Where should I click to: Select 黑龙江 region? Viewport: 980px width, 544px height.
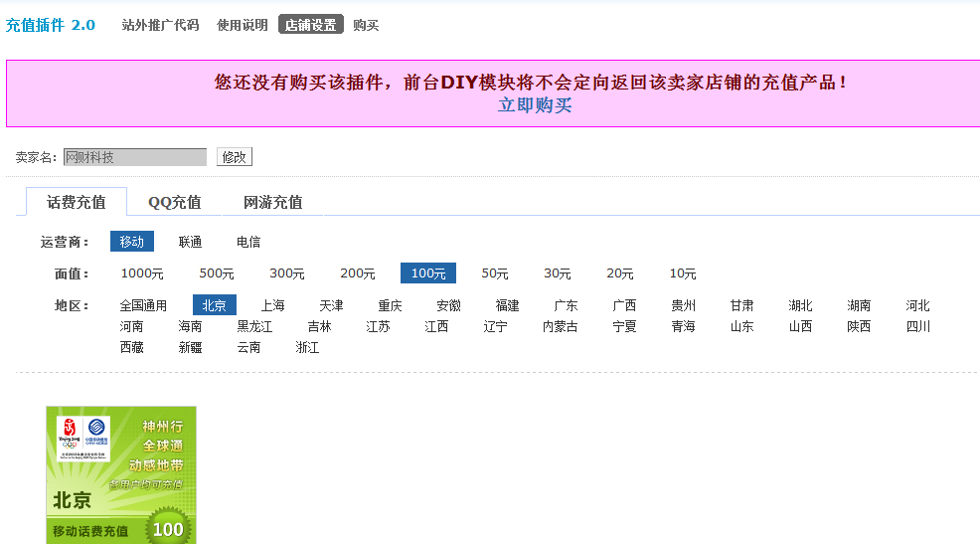[254, 326]
